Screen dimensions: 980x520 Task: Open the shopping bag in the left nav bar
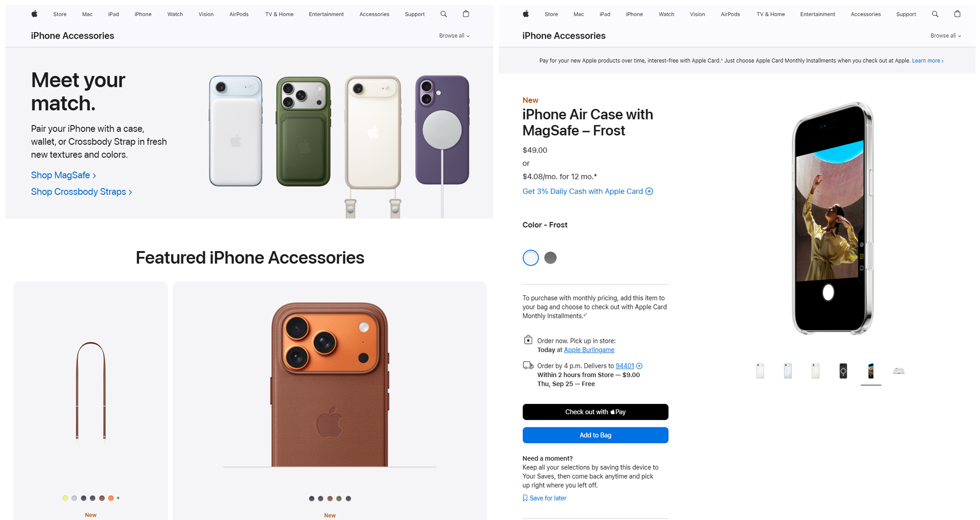pyautogui.click(x=466, y=14)
